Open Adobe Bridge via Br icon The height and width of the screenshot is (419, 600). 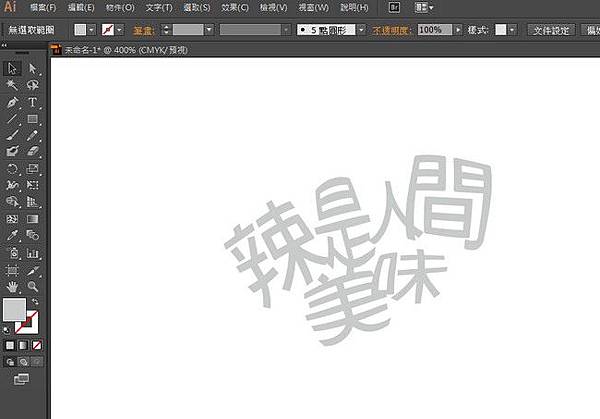[394, 7]
